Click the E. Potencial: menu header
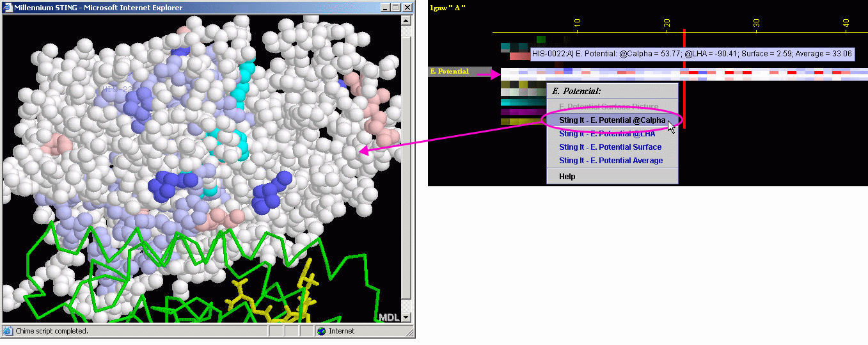Viewport: 868px width, 345px height. pyautogui.click(x=576, y=91)
